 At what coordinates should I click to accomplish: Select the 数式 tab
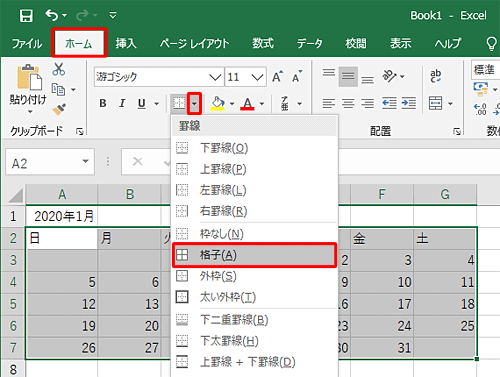coord(263,44)
